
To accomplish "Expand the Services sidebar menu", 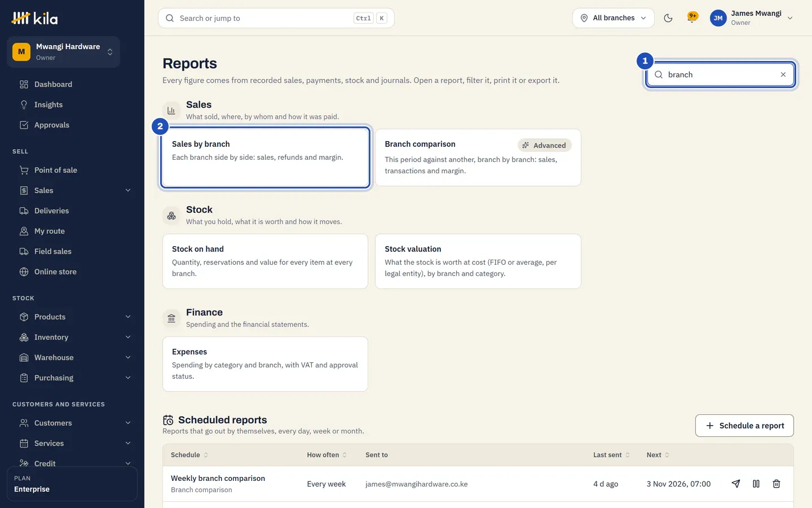I will [x=128, y=443].
